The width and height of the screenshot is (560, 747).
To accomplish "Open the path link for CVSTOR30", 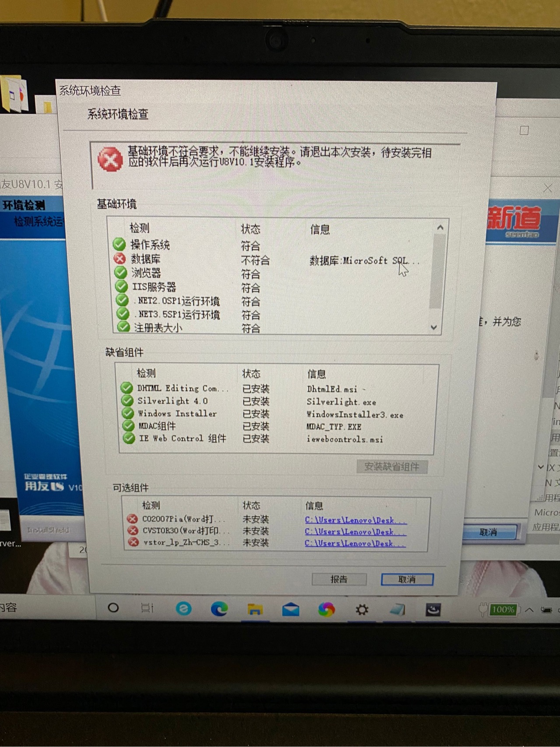I will [355, 531].
